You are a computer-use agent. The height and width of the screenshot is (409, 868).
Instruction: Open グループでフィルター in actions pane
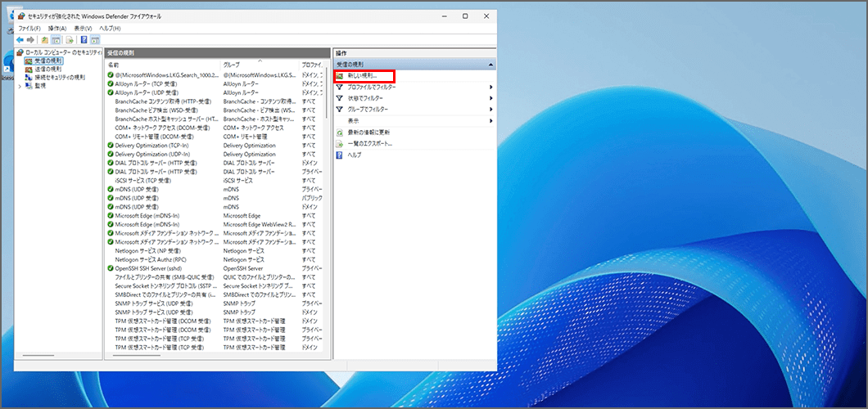pyautogui.click(x=367, y=109)
